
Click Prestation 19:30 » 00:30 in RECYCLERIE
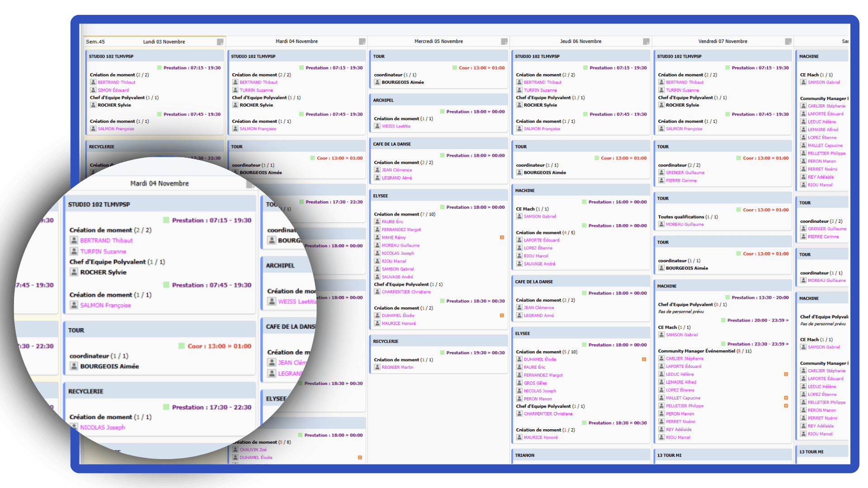coord(475,353)
